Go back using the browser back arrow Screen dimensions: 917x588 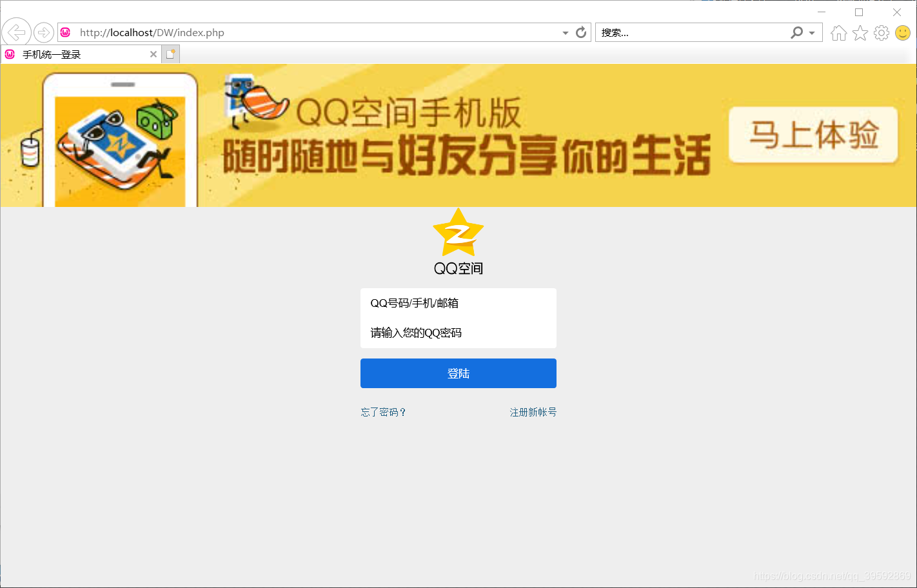[x=16, y=32]
